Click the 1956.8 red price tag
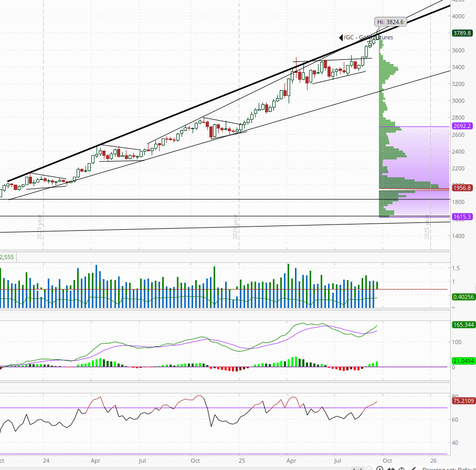 462,188
